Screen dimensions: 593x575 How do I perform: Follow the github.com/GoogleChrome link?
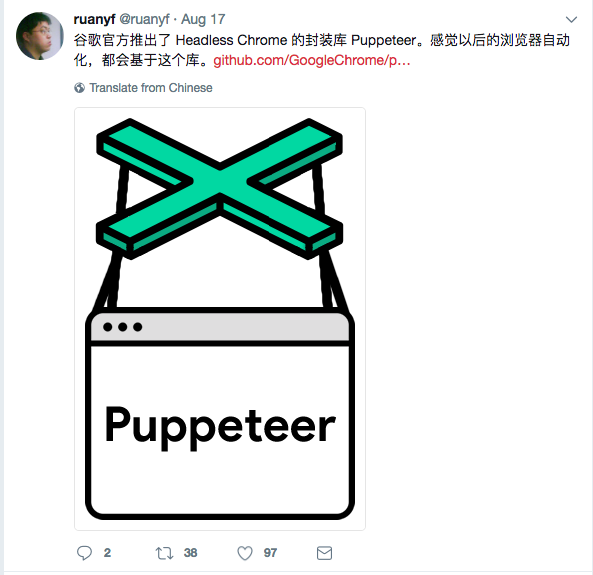click(x=312, y=61)
